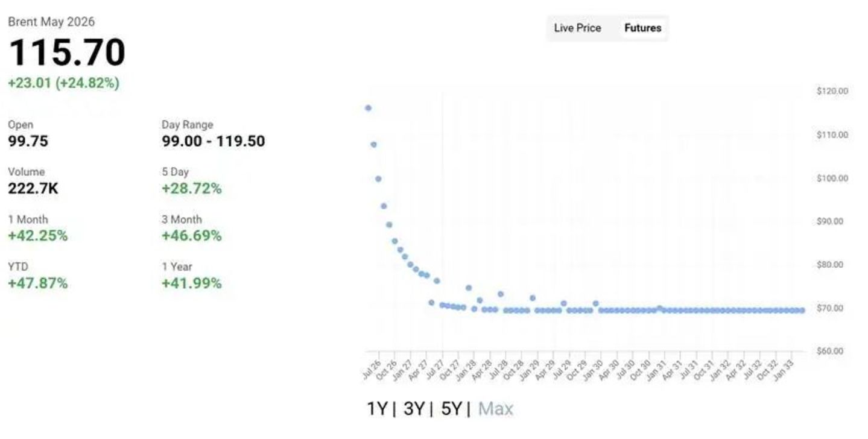Select the Max time range

pos(496,409)
